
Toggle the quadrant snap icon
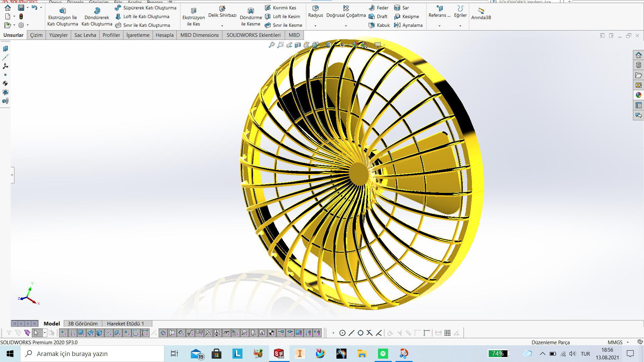tap(361, 333)
